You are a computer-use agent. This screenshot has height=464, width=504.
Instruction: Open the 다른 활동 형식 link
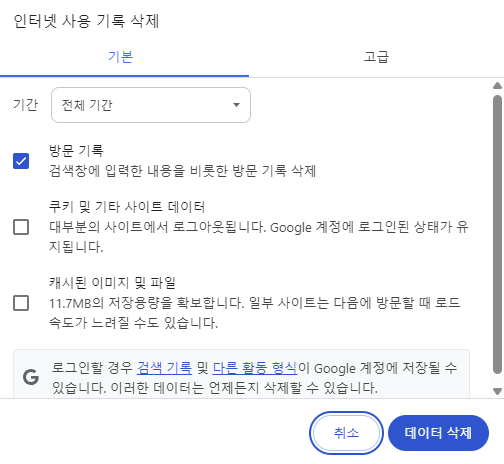pyautogui.click(x=255, y=368)
